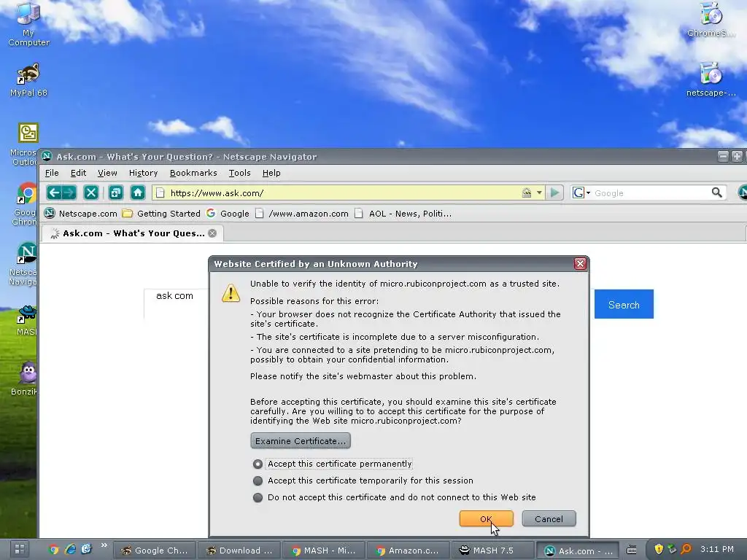747x560 pixels.
Task: Open the Tools menu
Action: point(239,173)
